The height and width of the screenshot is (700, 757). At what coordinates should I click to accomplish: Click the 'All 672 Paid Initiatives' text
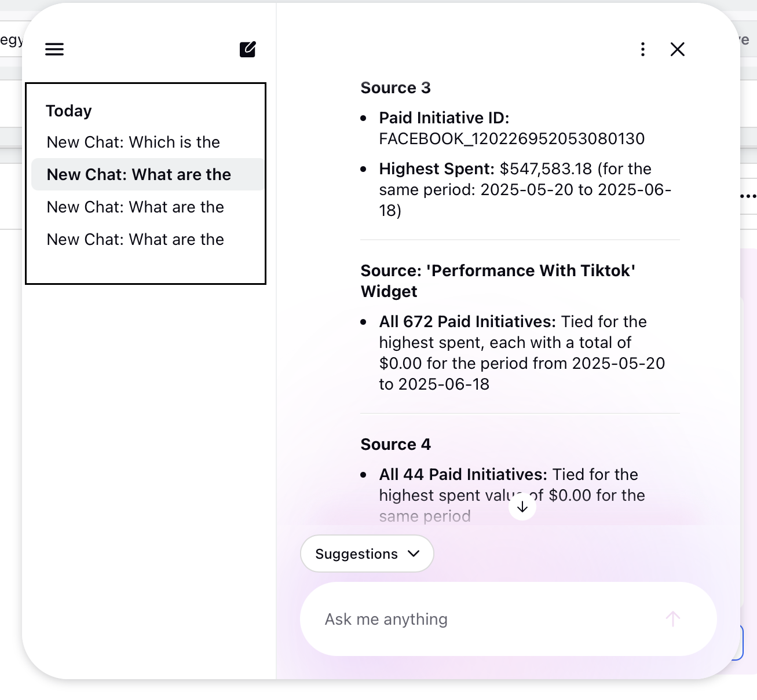[x=467, y=321]
